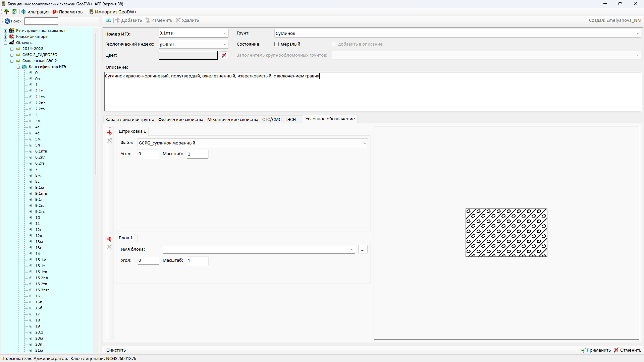Image resolution: width=644 pixels, height=362 pixels.
Task: Open the hatch Файл dropdown
Action: (x=365, y=143)
